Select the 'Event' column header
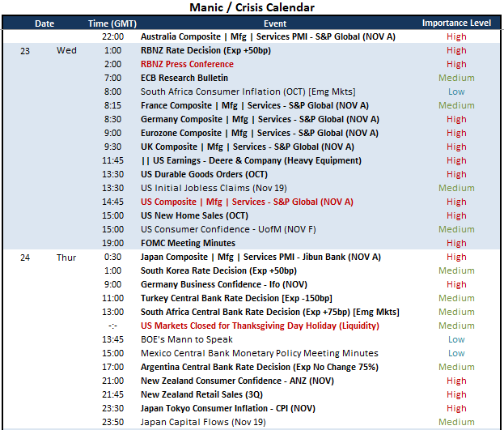This screenshot has height=430, width=504. pyautogui.click(x=275, y=23)
